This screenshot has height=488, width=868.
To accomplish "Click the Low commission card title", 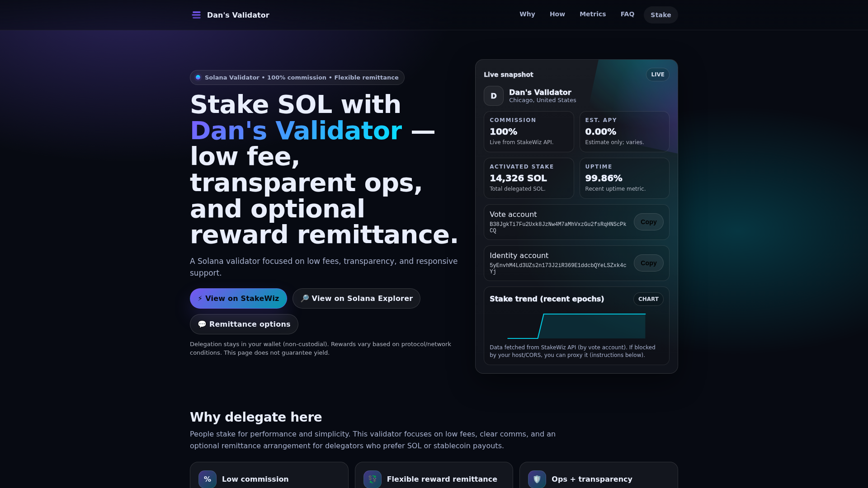I will point(255,479).
